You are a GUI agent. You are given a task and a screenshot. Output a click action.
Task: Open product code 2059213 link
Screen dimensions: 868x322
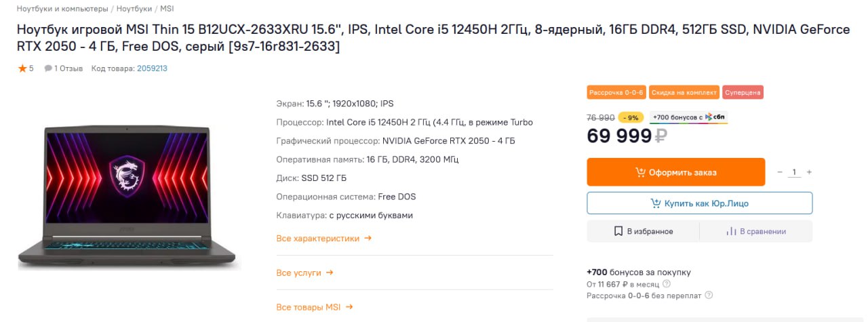[152, 68]
